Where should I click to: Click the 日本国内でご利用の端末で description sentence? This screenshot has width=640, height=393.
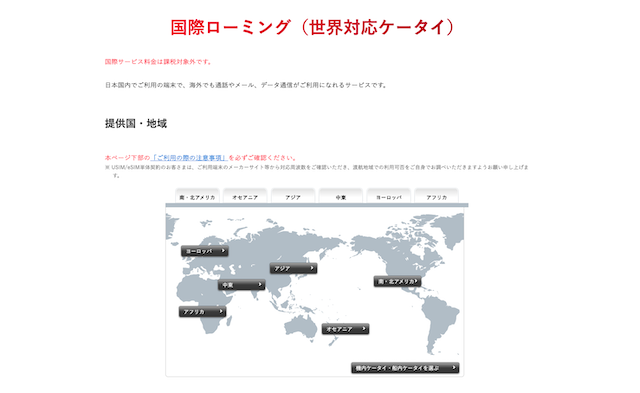click(246, 85)
